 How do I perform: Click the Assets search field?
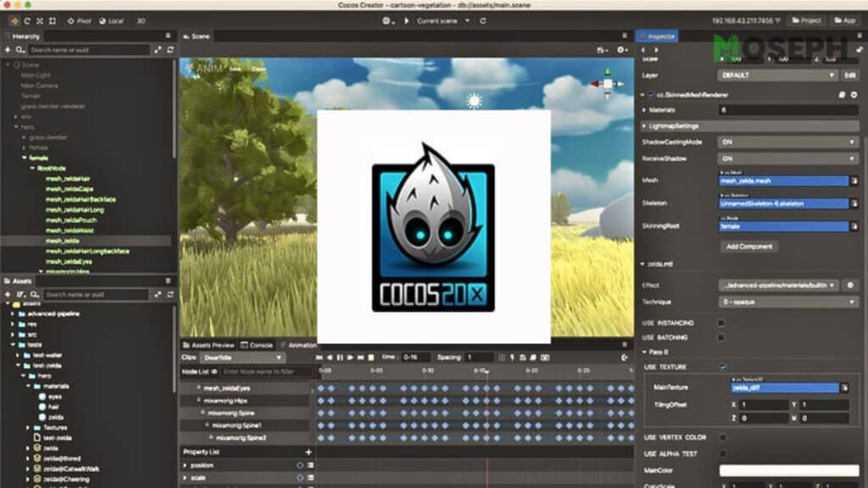pyautogui.click(x=96, y=294)
